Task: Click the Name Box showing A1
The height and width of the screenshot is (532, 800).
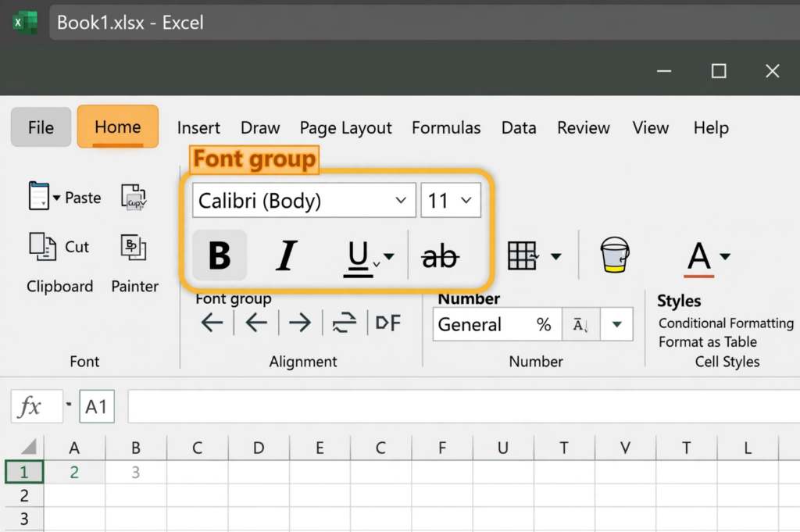Action: click(97, 406)
